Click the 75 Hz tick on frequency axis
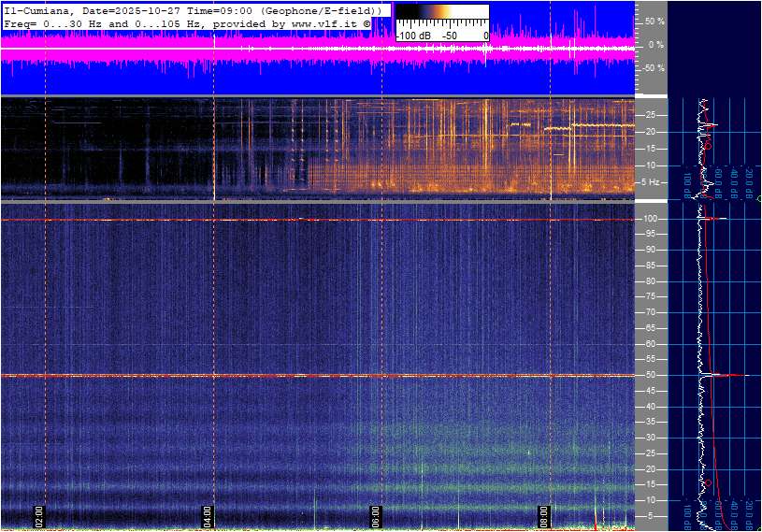762x532 pixels. [x=653, y=296]
